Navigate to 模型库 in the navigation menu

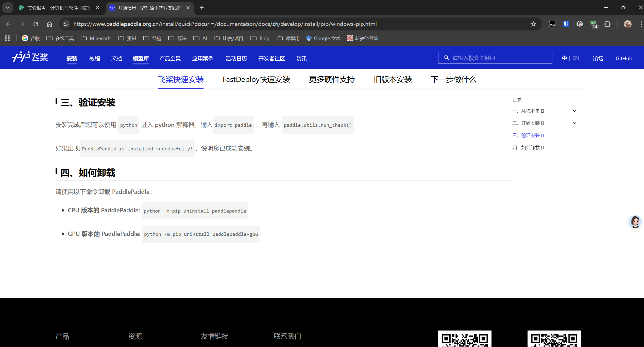pos(141,58)
